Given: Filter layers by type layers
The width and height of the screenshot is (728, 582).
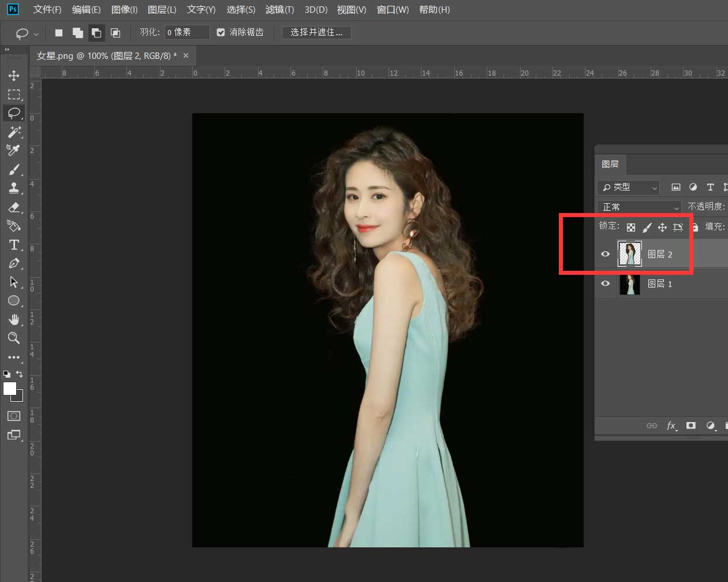Looking at the screenshot, I should (710, 187).
